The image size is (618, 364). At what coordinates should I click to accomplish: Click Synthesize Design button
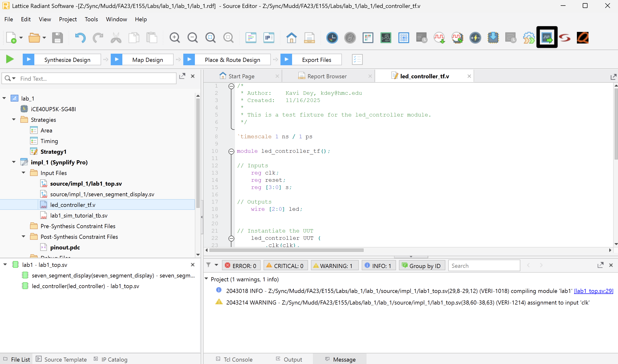67,60
